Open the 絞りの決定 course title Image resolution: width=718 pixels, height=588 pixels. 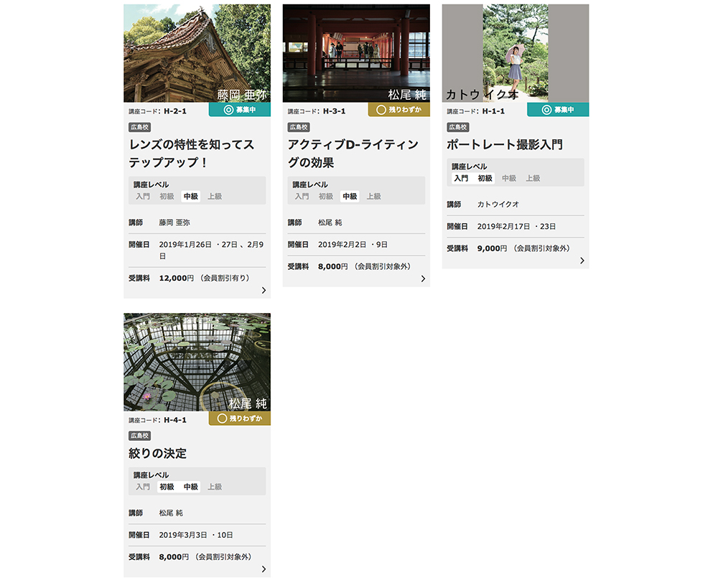click(x=158, y=454)
